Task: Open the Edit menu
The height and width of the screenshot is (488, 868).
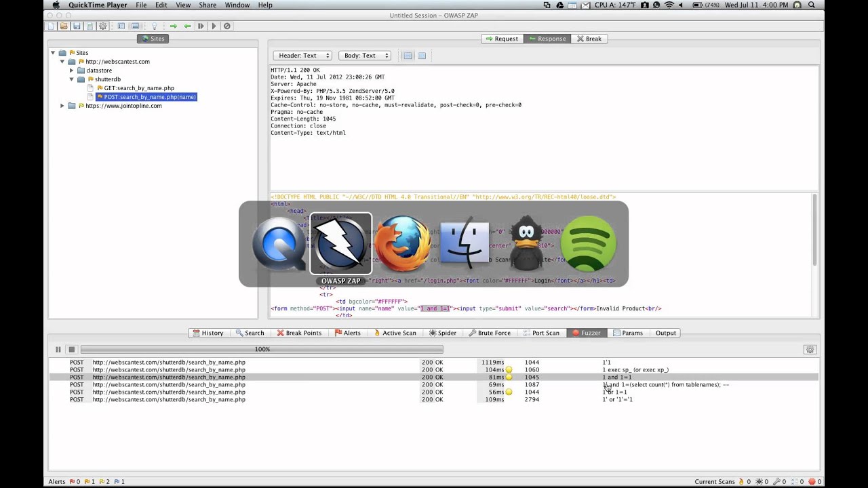Action: click(161, 5)
